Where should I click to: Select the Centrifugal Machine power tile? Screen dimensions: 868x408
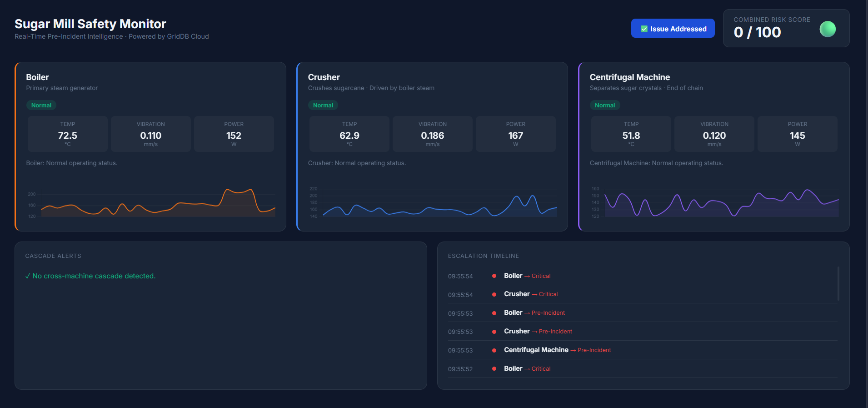pos(797,134)
